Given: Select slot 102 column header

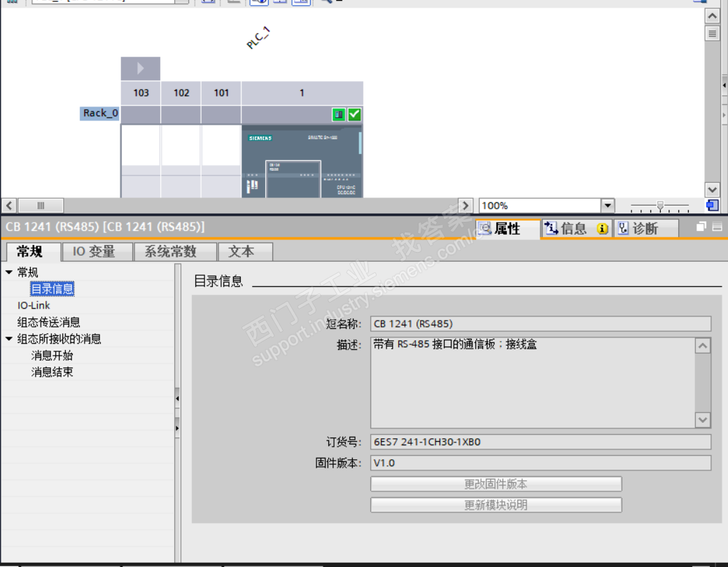Looking at the screenshot, I should [x=181, y=93].
